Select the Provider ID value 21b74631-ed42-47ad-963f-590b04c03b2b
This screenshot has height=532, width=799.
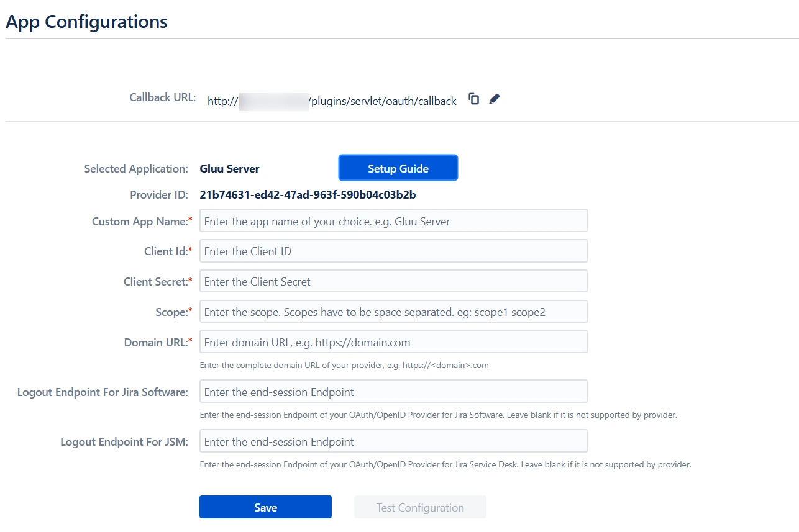point(308,194)
